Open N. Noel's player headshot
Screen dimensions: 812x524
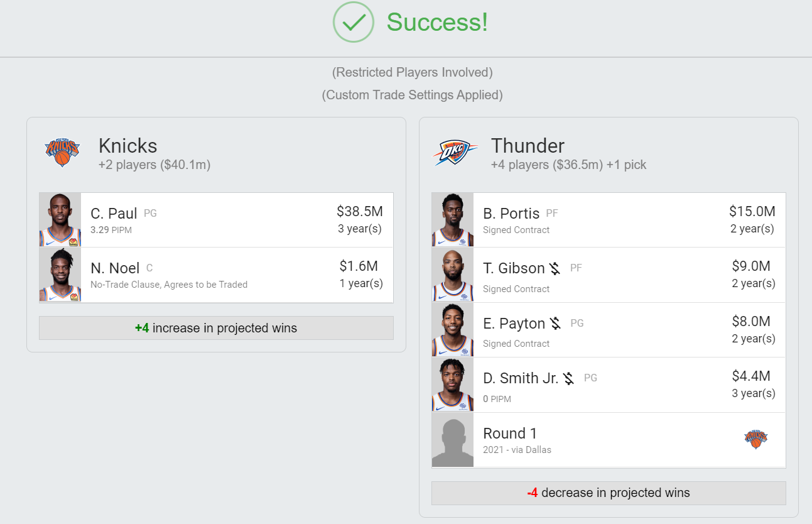coord(60,275)
